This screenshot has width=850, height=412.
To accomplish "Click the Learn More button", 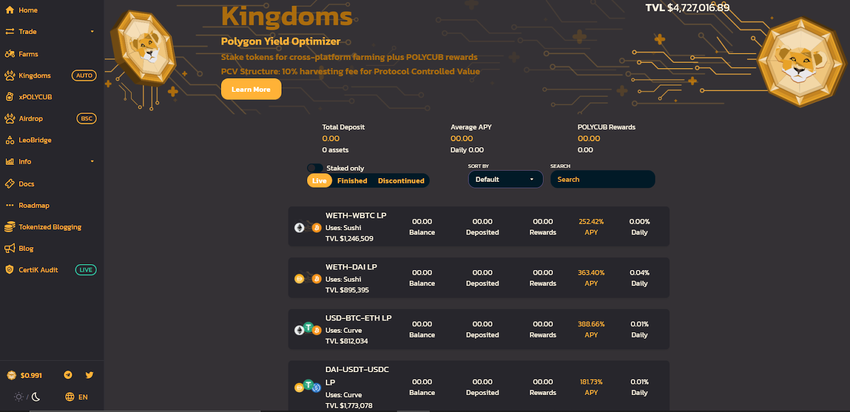I will pyautogui.click(x=251, y=89).
